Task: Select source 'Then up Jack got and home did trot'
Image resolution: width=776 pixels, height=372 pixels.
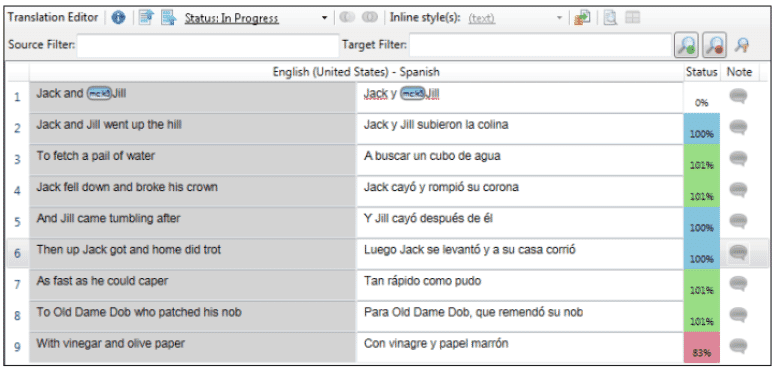Action: click(129, 250)
